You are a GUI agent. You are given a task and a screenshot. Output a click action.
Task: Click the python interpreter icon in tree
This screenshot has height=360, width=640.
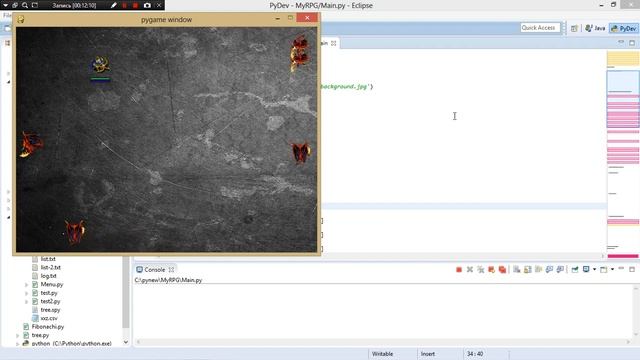coord(26,343)
